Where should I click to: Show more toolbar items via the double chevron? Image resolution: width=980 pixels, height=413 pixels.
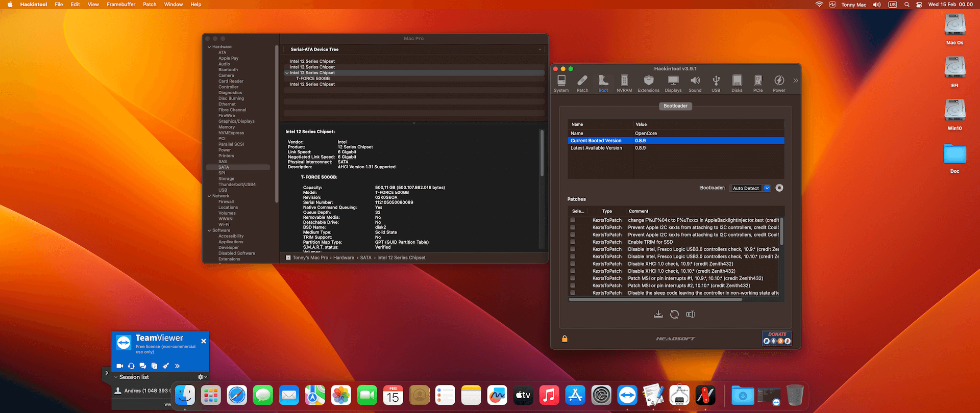click(x=795, y=81)
